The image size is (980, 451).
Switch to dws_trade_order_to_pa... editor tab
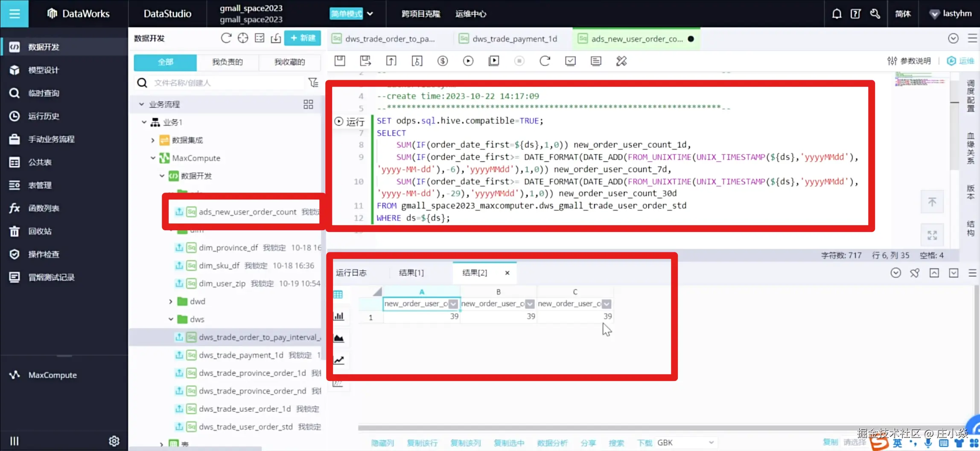tap(384, 39)
